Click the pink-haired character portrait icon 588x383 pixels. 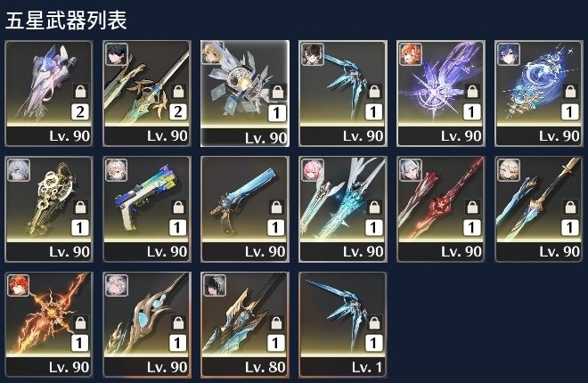tap(313, 170)
